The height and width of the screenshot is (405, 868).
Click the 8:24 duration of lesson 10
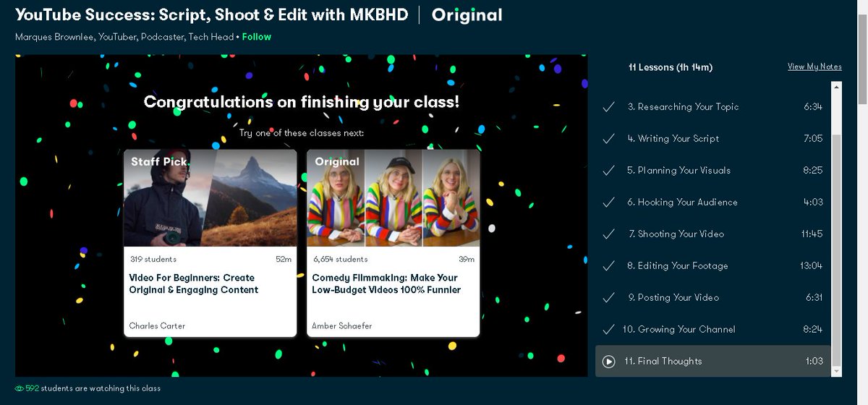pyautogui.click(x=813, y=330)
